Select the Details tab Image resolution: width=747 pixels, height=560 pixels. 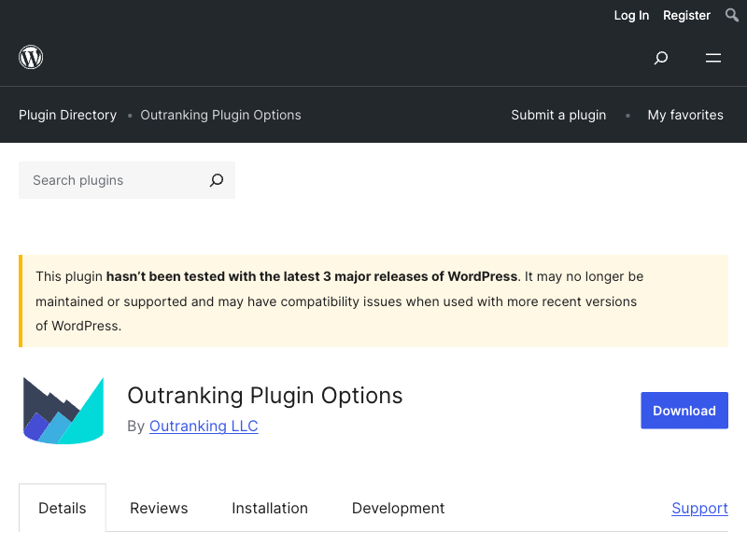[63, 508]
